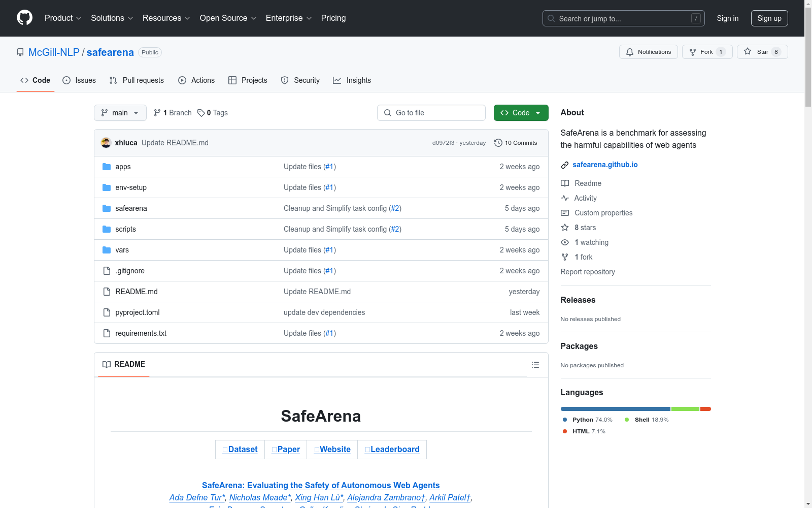812x508 pixels.
Task: Click the Notifications button
Action: point(649,52)
